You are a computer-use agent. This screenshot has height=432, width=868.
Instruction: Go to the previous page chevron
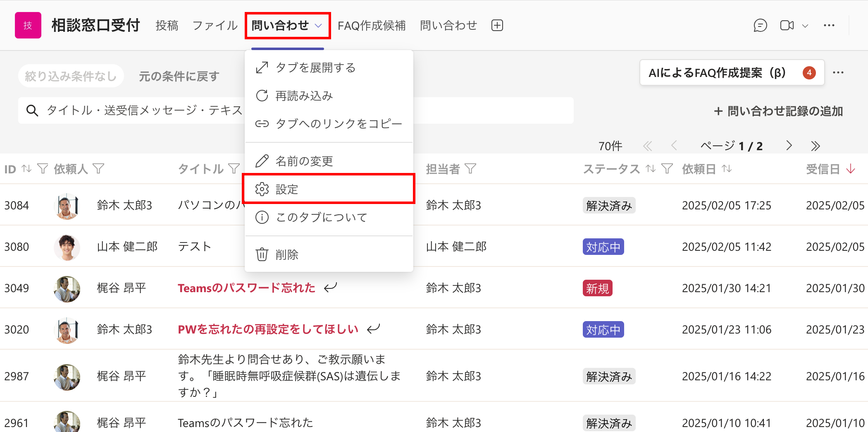point(674,146)
